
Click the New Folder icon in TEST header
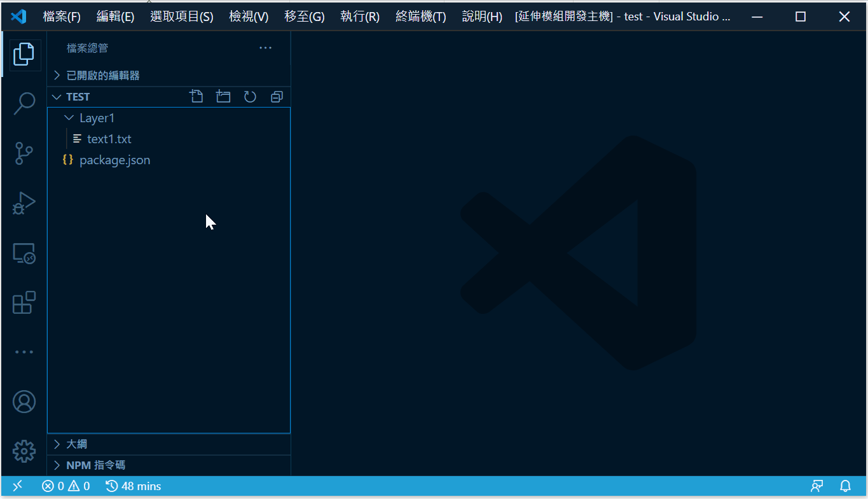pyautogui.click(x=223, y=97)
